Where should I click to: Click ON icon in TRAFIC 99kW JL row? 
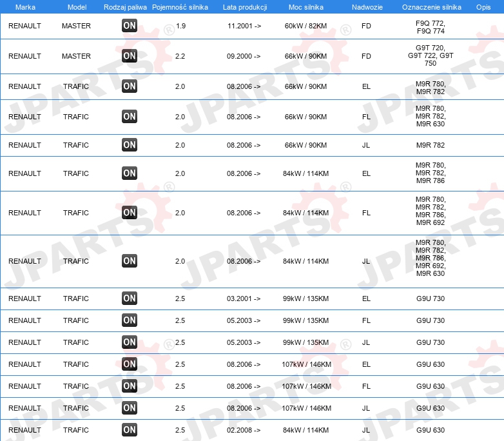click(x=130, y=342)
